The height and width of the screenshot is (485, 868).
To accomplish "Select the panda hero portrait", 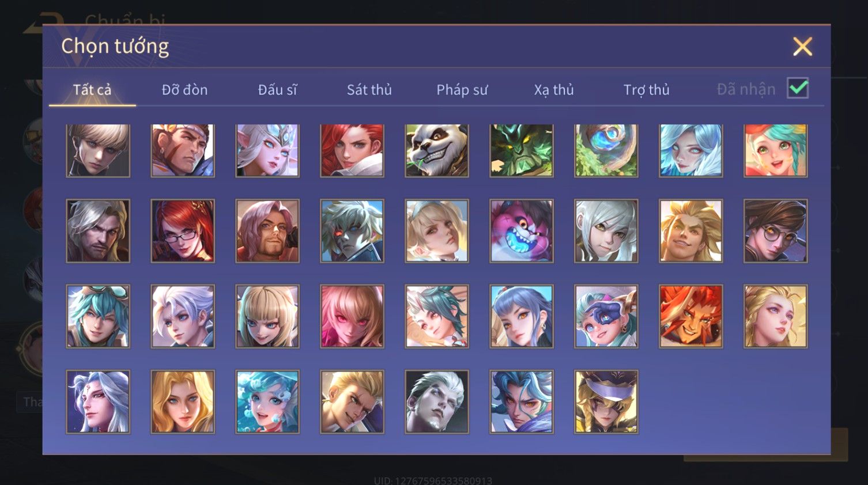I will click(x=437, y=150).
